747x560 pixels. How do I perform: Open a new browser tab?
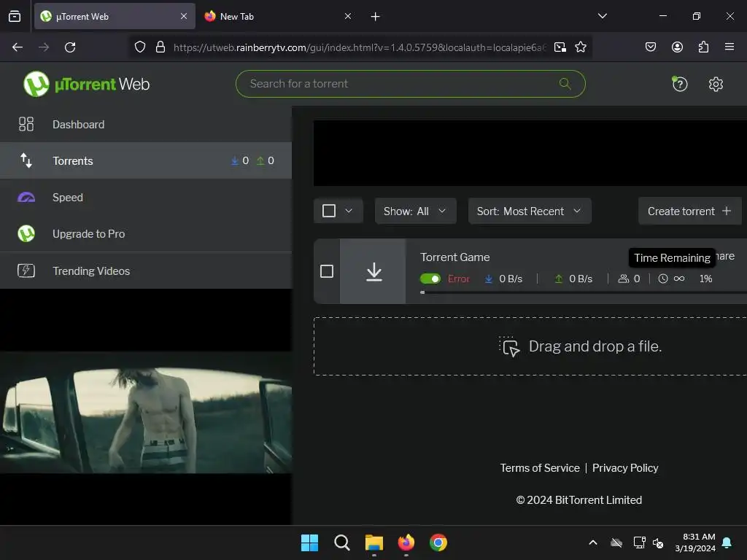(x=376, y=17)
